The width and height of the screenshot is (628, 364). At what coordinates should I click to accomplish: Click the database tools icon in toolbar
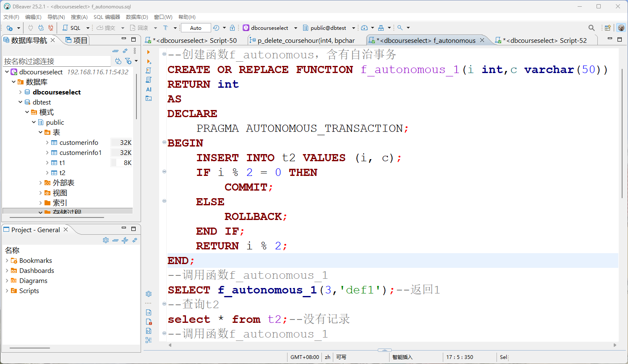click(x=381, y=28)
